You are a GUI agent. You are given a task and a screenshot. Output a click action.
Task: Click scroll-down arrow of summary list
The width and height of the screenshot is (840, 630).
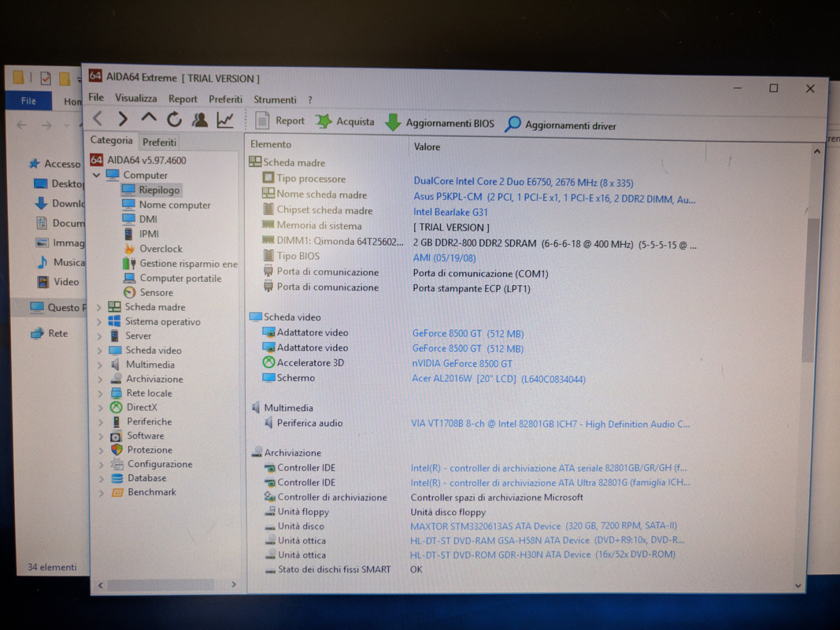(798, 586)
